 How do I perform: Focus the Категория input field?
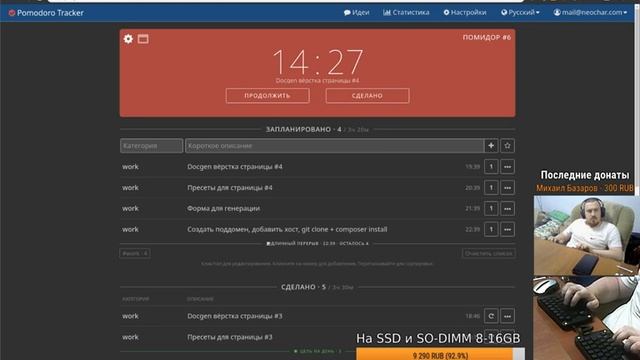[x=151, y=146]
